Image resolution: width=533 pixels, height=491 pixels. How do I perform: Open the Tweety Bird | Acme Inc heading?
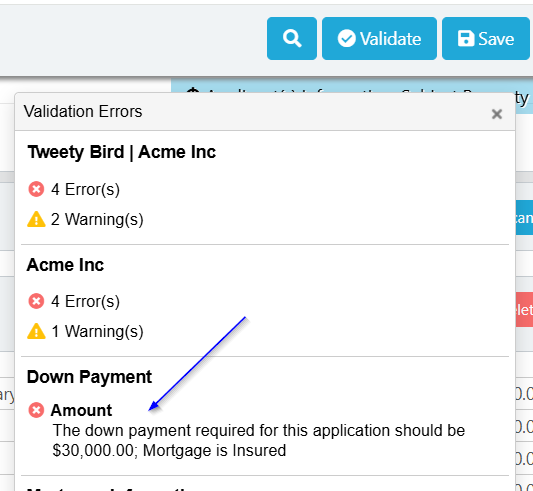[x=122, y=152]
